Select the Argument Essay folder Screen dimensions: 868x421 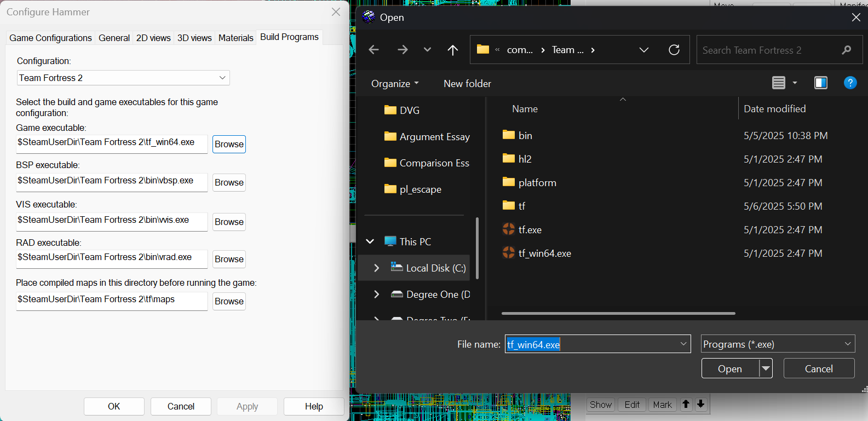coord(427,136)
